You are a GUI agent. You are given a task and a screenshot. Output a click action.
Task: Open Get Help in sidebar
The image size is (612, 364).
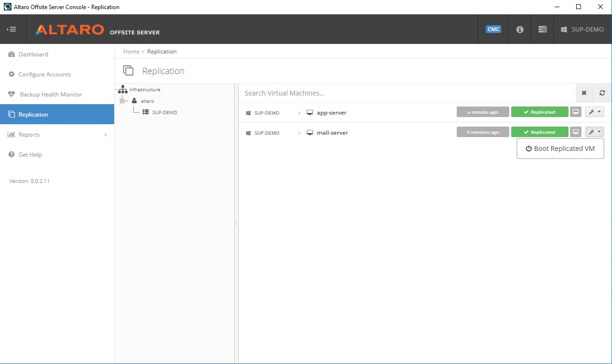[x=57, y=155]
